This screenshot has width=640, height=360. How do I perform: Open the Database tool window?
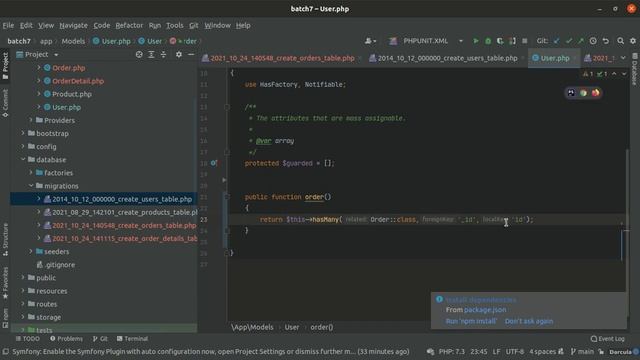point(635,69)
